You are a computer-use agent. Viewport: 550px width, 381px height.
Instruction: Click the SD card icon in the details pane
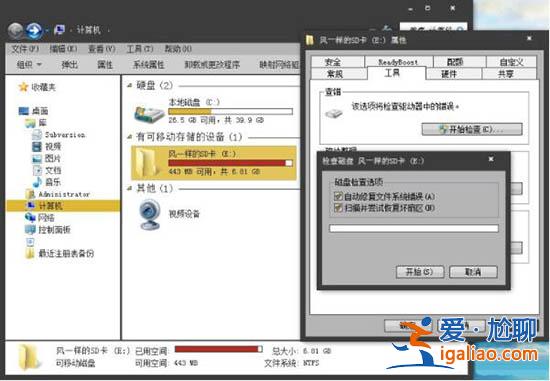pyautogui.click(x=28, y=357)
